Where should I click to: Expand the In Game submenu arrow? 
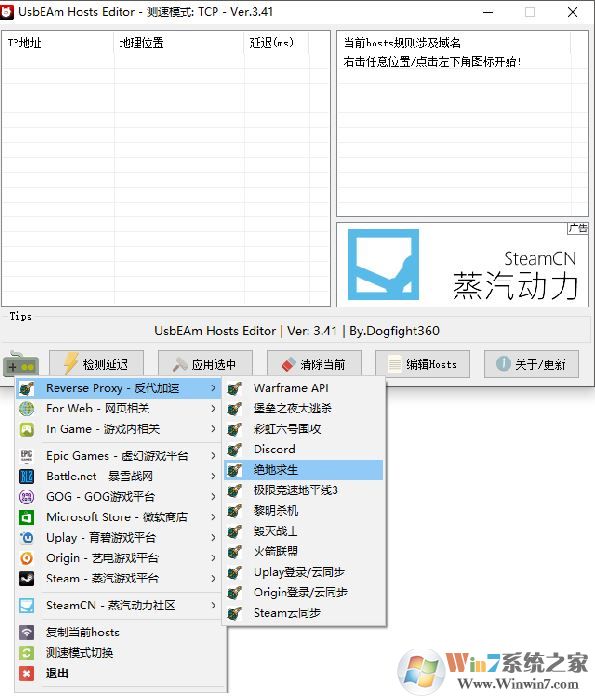pos(214,429)
